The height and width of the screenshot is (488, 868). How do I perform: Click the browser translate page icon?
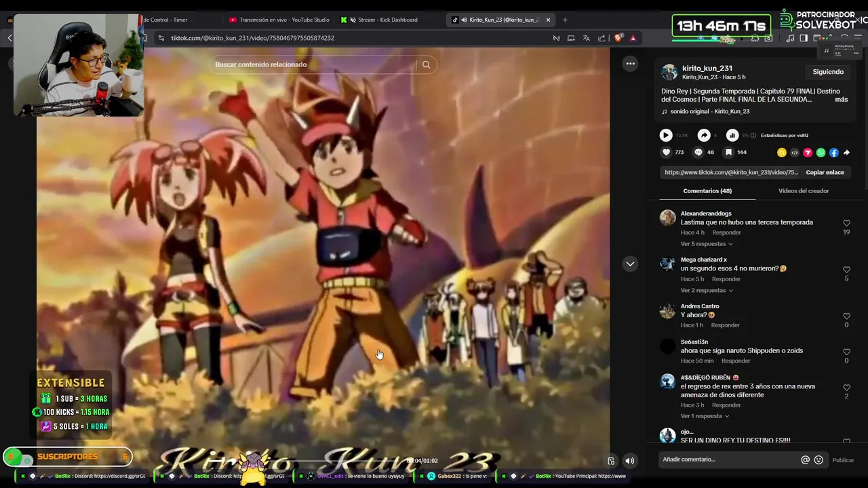click(587, 38)
